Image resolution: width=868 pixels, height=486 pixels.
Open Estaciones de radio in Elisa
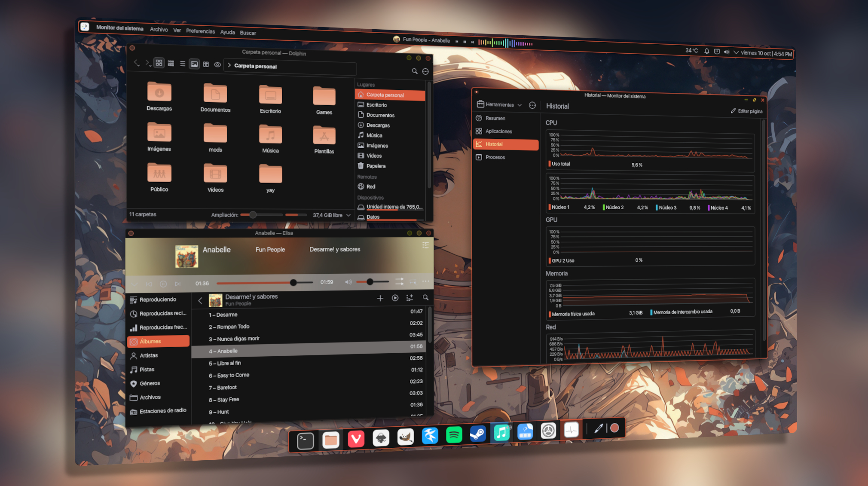pyautogui.click(x=158, y=411)
